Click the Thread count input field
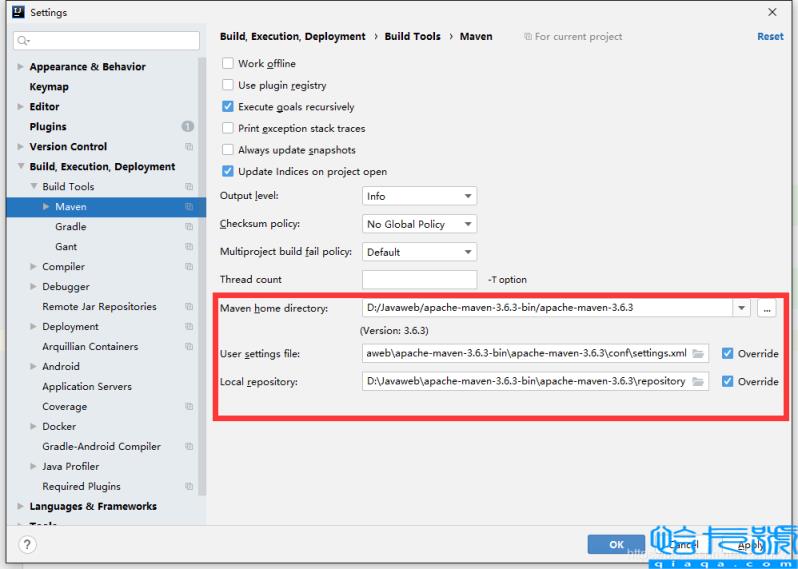The width and height of the screenshot is (798, 569). 419,280
